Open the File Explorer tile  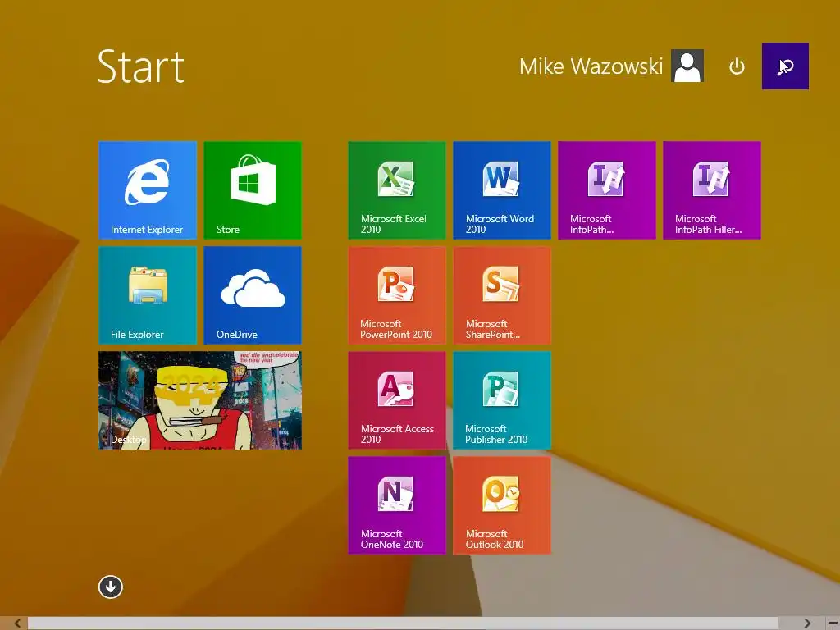[148, 295]
